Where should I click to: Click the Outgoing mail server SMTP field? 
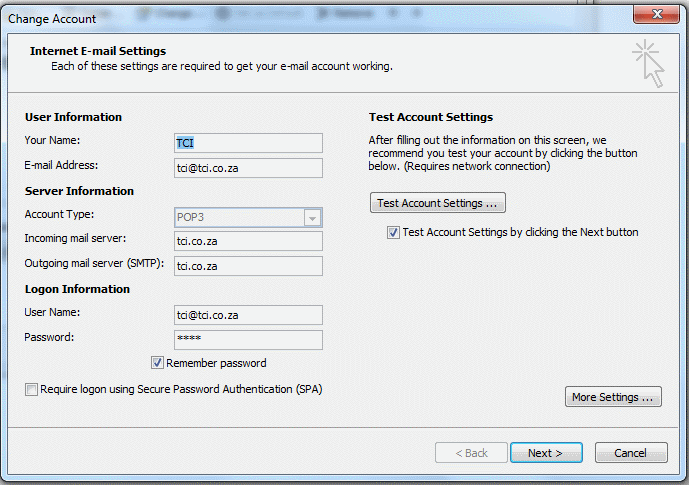248,266
